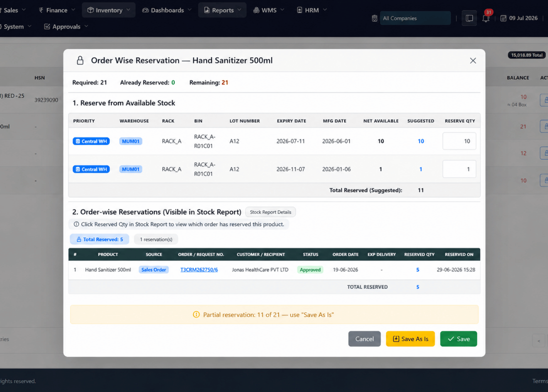The image size is (548, 392).
Task: Expand the Dashboards menu
Action: point(167,10)
